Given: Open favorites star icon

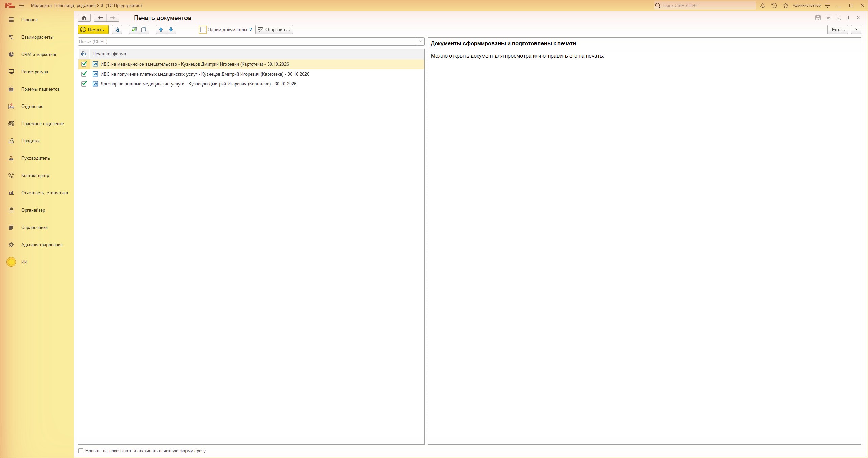Looking at the screenshot, I should tap(786, 5).
